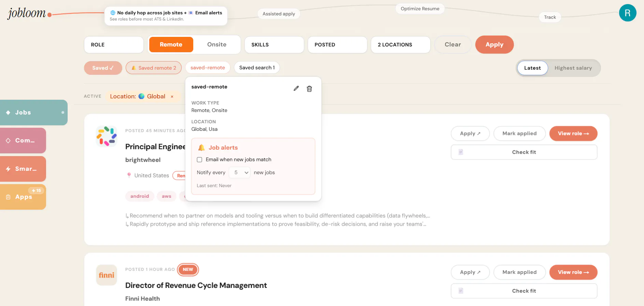This screenshot has height=306, width=644.
Task: Mark Finni Health job as applied
Action: (519, 272)
